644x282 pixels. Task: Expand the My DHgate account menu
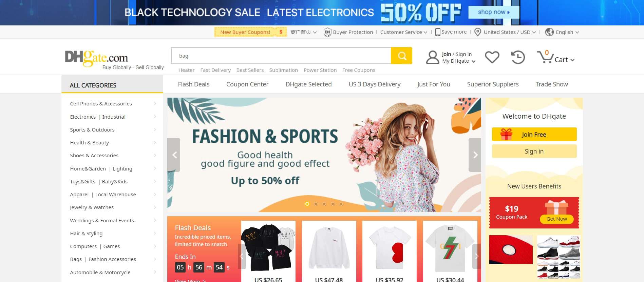pyautogui.click(x=459, y=61)
